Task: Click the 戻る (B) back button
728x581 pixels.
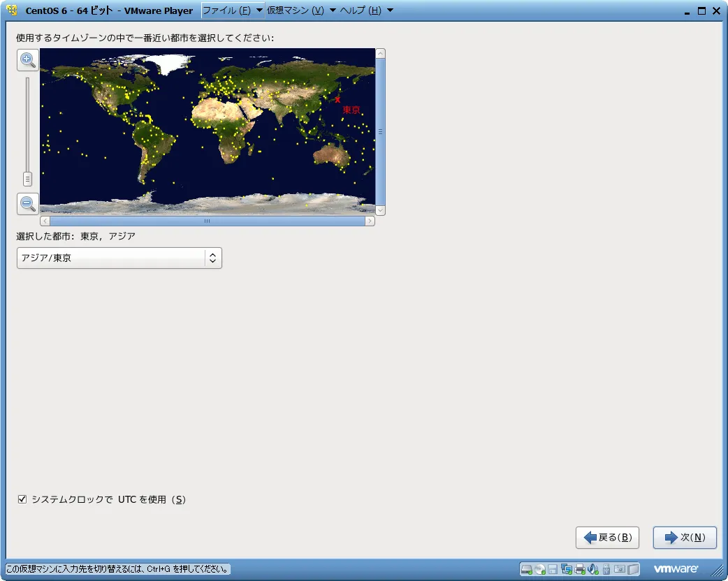Action: (x=607, y=538)
